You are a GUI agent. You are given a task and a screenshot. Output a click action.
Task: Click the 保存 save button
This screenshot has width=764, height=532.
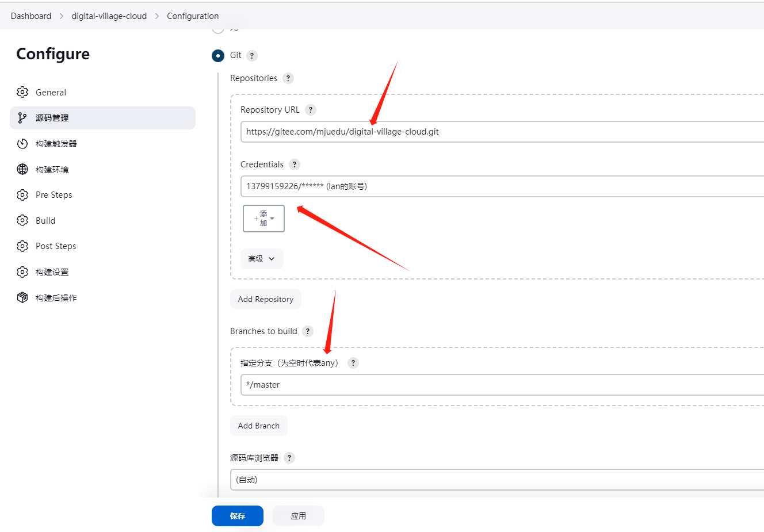(237, 516)
